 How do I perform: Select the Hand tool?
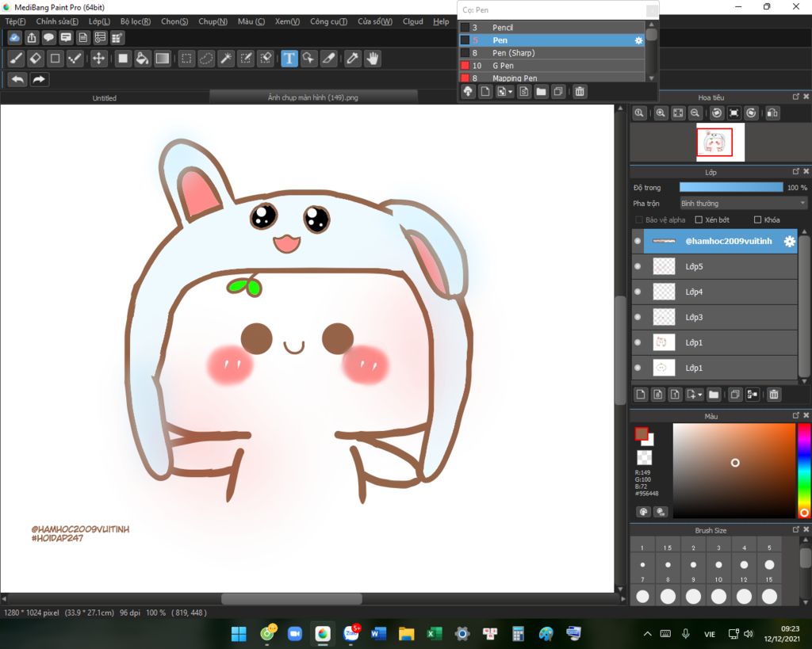(x=373, y=59)
